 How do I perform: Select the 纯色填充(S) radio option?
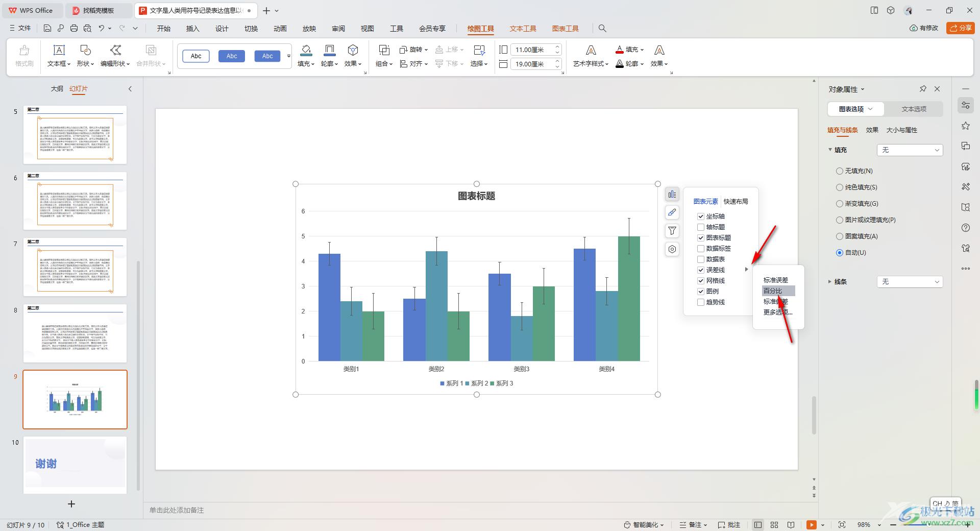point(840,187)
